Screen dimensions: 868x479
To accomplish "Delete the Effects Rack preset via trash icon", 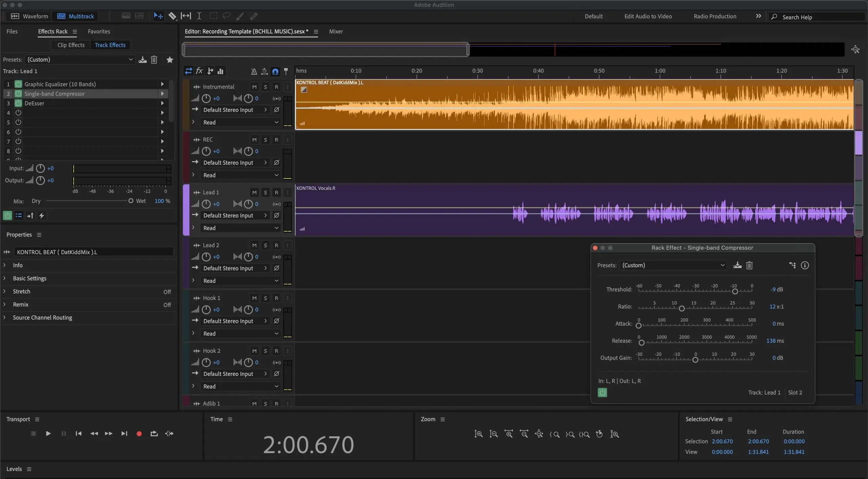I will pos(154,60).
